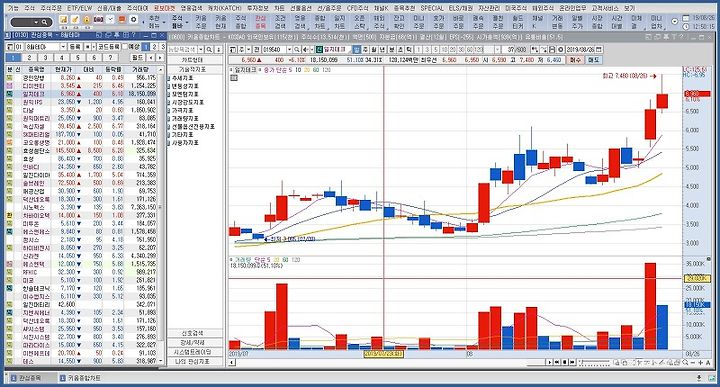Click the orange monitor icon in the main toolbar

point(122,20)
